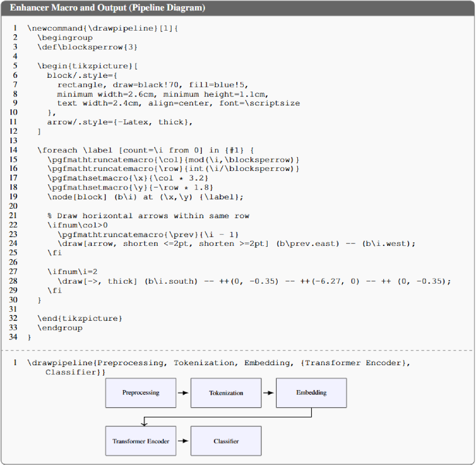Click the \newcommand{\drawpipeline} code line
The width and height of the screenshot is (476, 465).
103,28
